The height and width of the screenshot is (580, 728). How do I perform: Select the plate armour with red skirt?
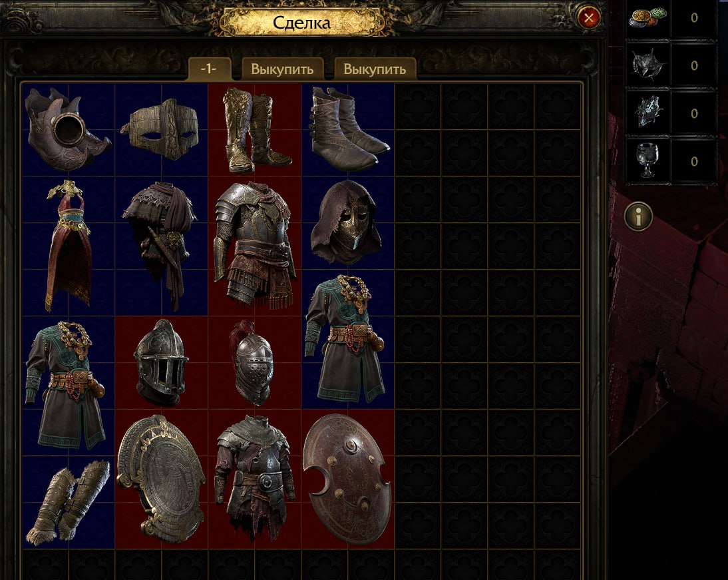click(254, 246)
